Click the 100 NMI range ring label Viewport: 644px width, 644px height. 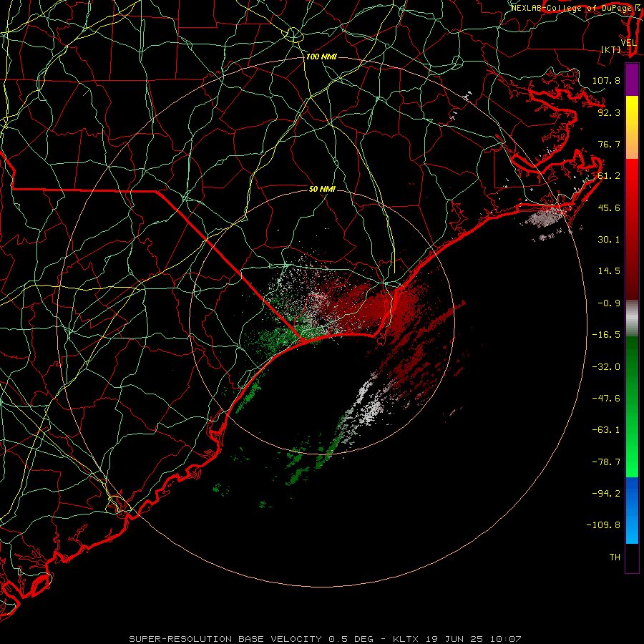tap(321, 57)
